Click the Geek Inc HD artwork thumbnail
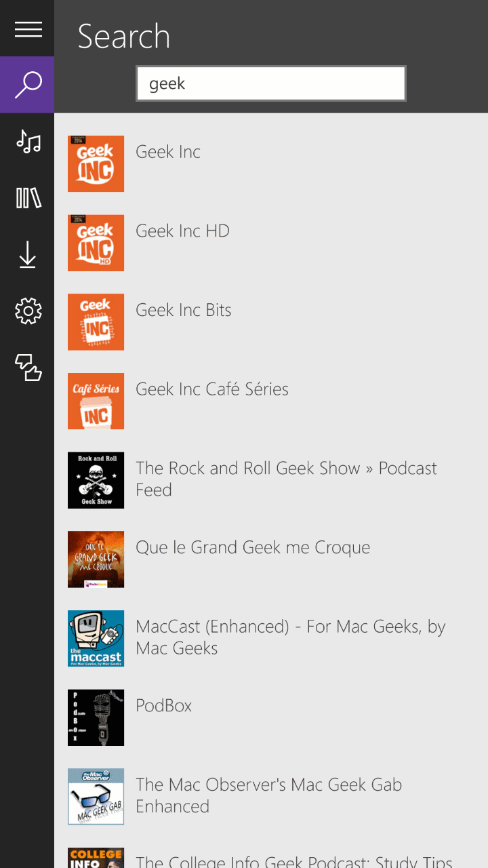The image size is (488, 868). point(96,243)
